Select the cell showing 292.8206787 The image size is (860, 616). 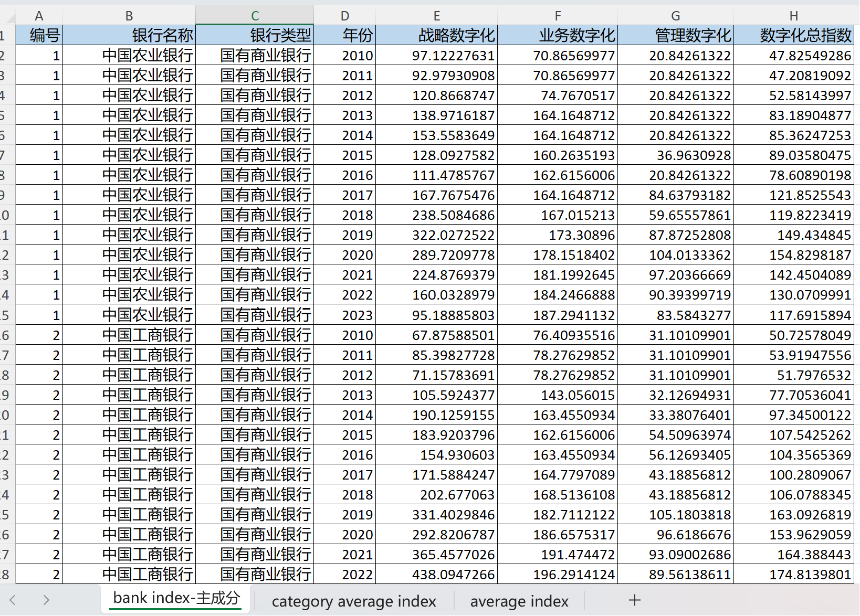click(x=437, y=534)
